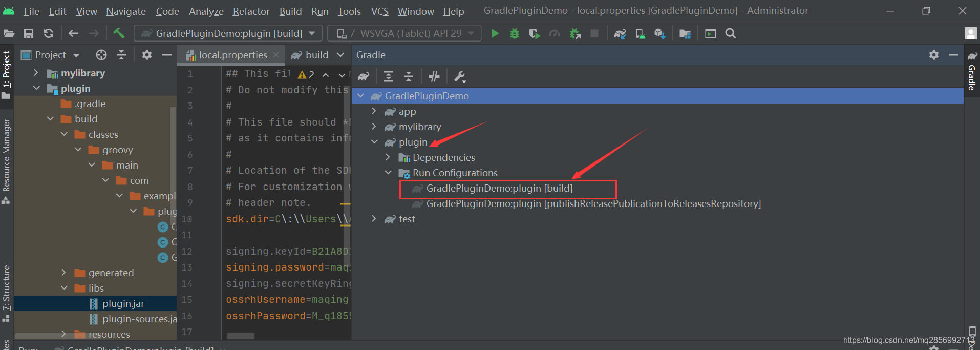Open the device selector WSVGA Tablet dropdown
Screen dimensions: 980x350
[x=404, y=33]
